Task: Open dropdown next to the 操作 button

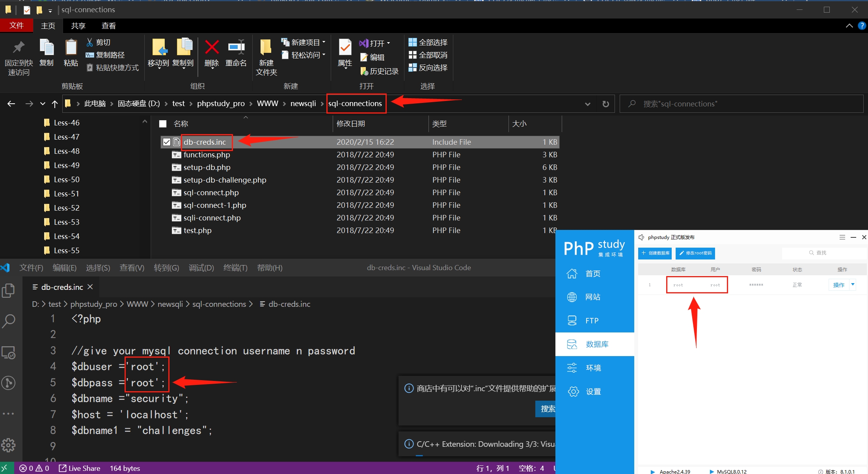Action: click(x=853, y=284)
